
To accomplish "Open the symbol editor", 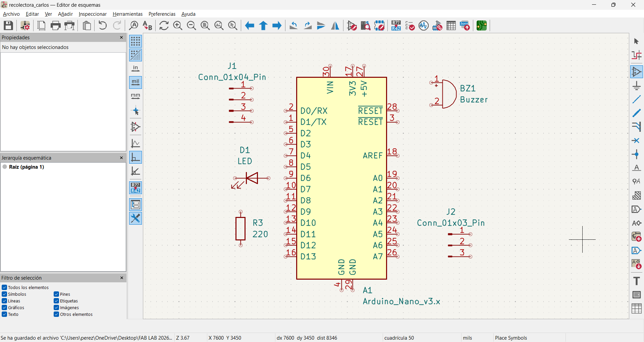I will pyautogui.click(x=352, y=25).
